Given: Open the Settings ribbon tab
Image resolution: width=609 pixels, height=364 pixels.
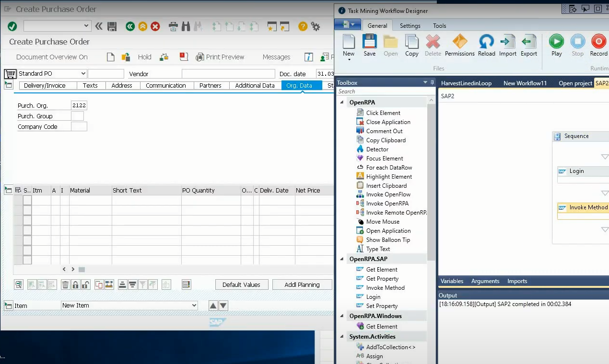Looking at the screenshot, I should (x=410, y=26).
